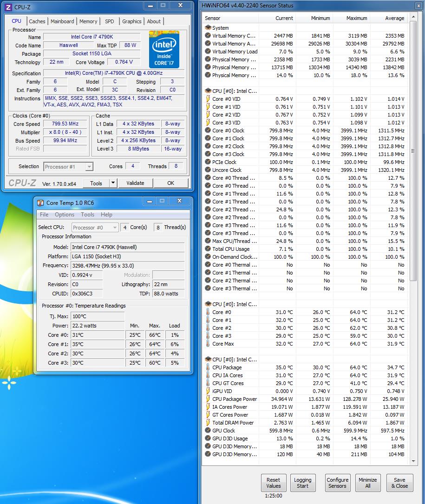
Task: Click the Name field showing Intel Core i7 4790K
Action: [92, 37]
